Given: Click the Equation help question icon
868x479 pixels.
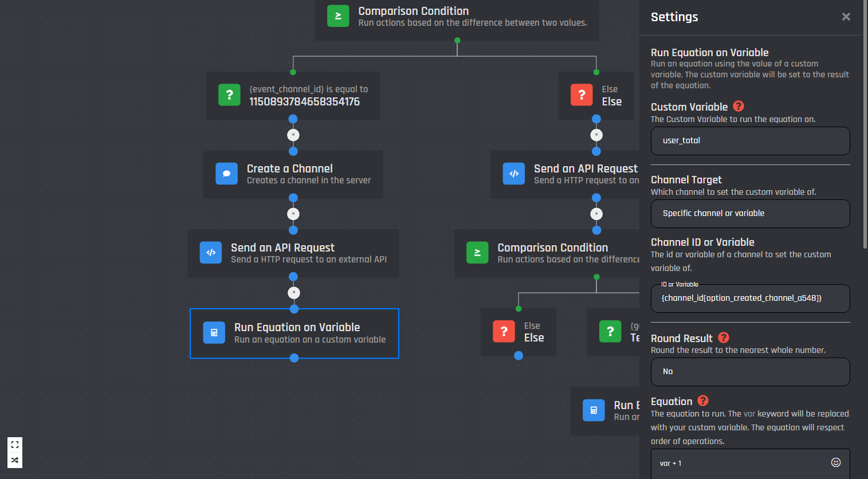Looking at the screenshot, I should 703,401.
